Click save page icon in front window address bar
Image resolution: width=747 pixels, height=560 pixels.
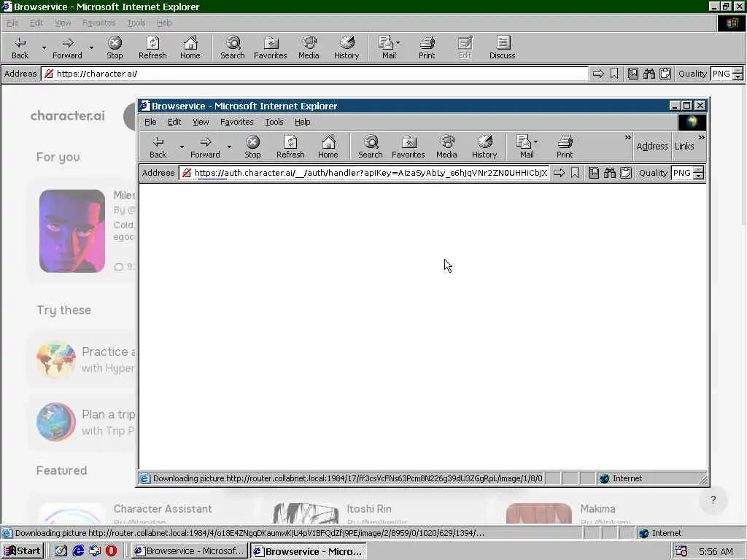click(x=594, y=173)
